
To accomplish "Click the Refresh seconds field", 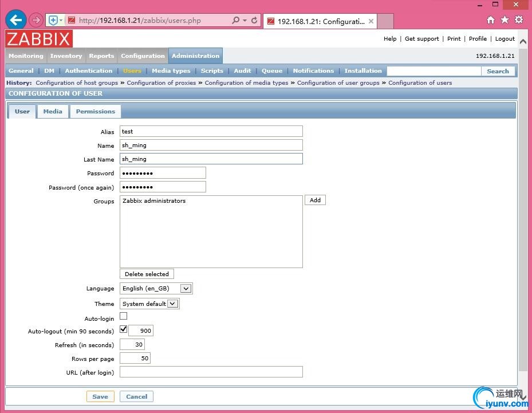I will click(x=132, y=344).
